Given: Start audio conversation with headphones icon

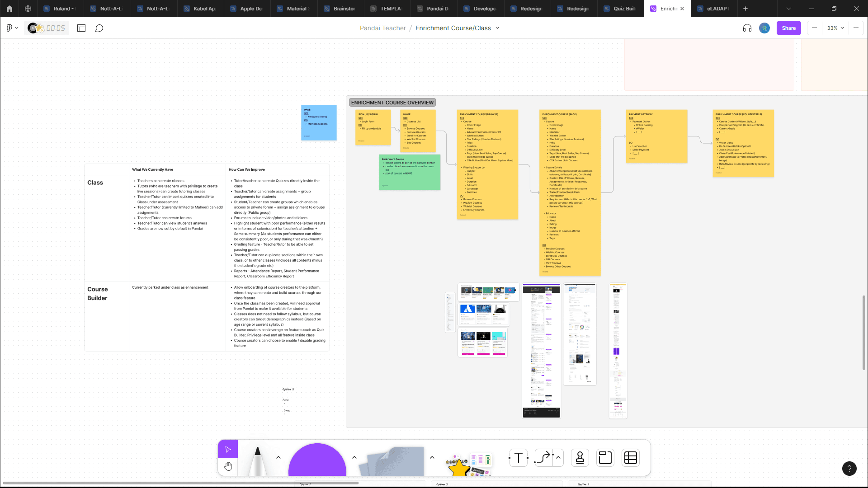Looking at the screenshot, I should tap(747, 28).
